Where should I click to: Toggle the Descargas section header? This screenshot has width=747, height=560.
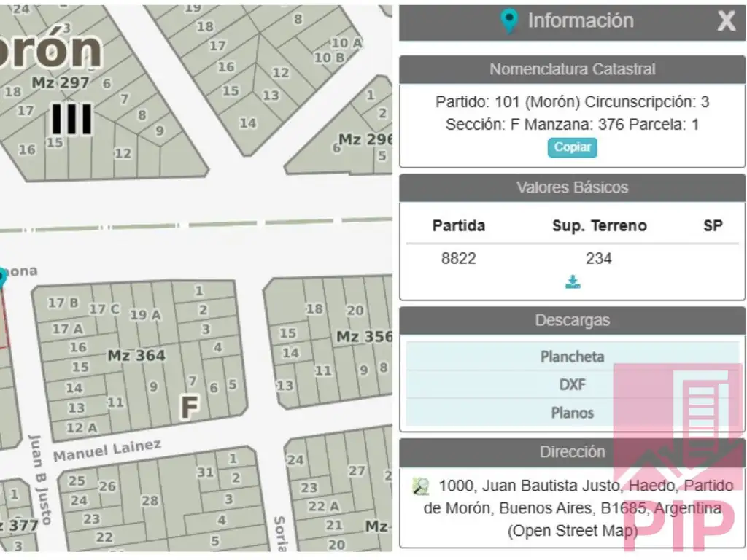[572, 320]
